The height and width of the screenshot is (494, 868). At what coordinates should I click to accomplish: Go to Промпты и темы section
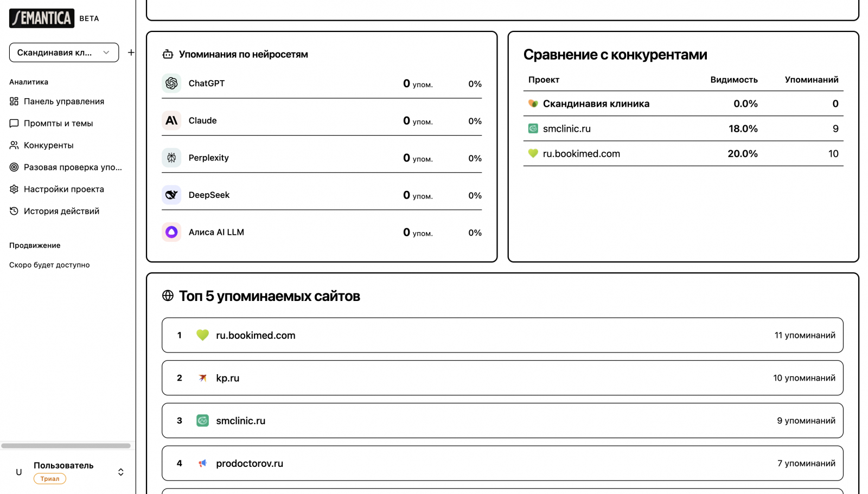coord(58,124)
